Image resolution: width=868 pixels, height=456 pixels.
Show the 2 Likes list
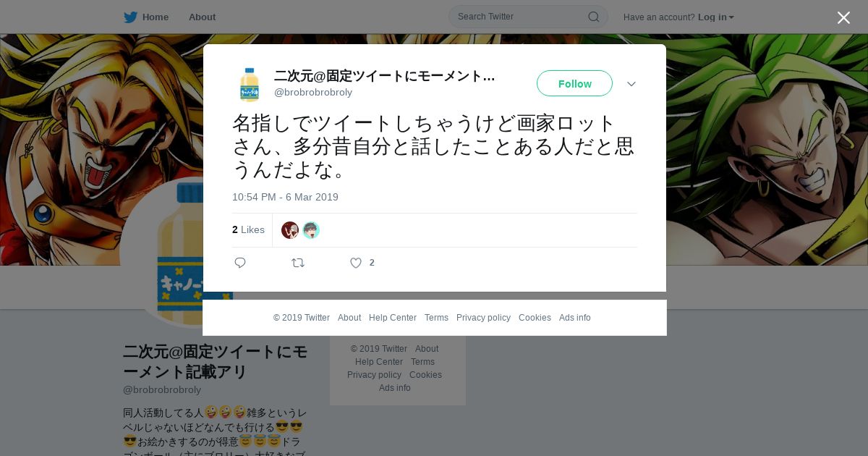tap(248, 229)
